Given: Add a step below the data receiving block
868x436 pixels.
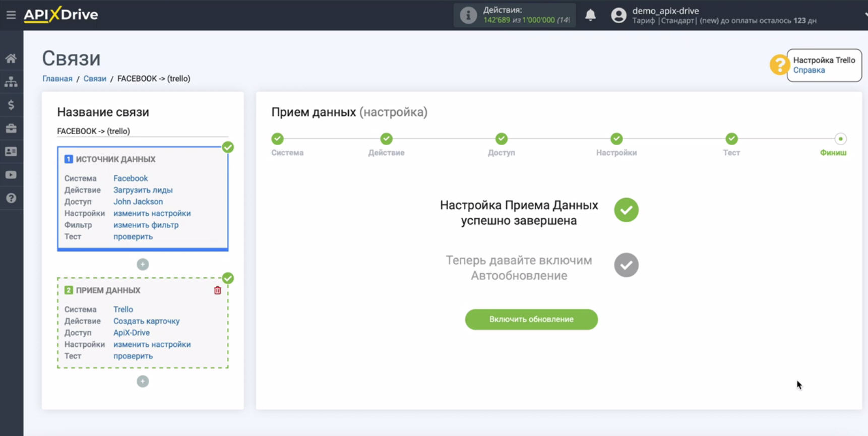Looking at the screenshot, I should [143, 381].
